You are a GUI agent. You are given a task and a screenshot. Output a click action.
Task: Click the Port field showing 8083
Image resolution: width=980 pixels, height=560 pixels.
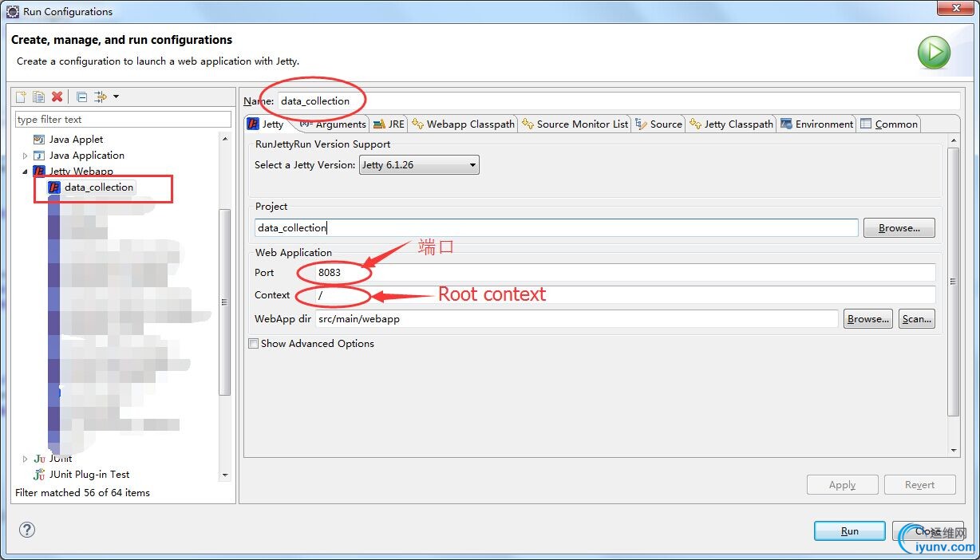click(x=626, y=273)
